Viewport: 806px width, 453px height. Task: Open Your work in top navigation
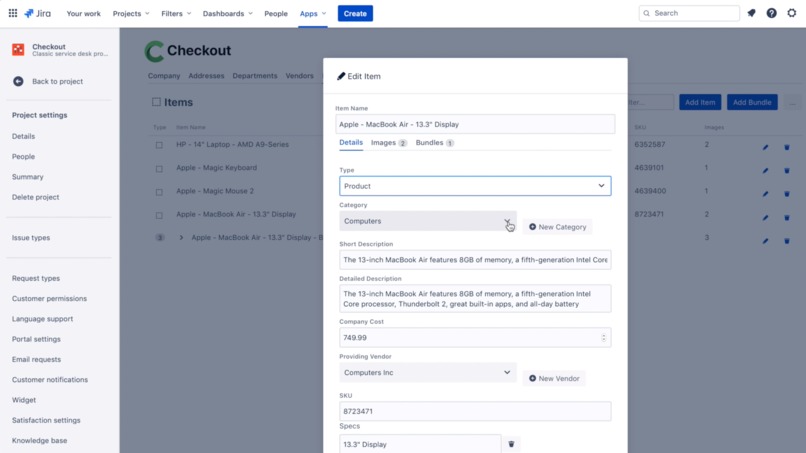point(83,13)
